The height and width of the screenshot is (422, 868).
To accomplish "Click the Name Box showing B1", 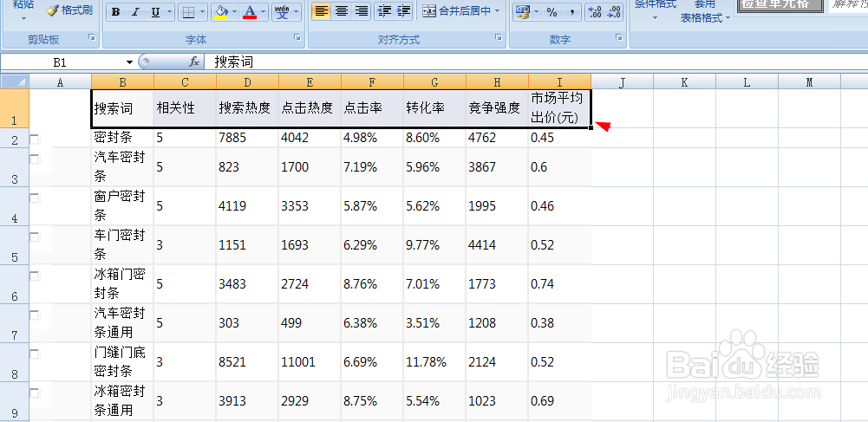I will pos(60,62).
